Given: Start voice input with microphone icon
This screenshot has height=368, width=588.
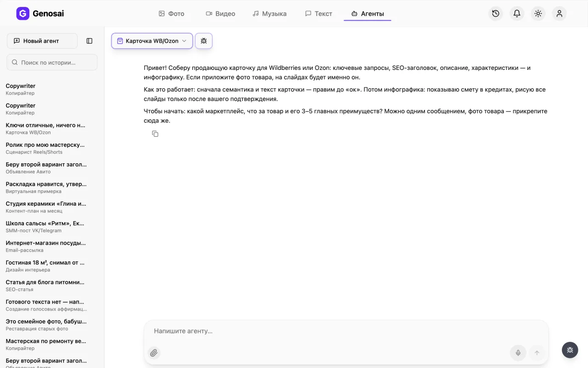Looking at the screenshot, I should tap(518, 353).
